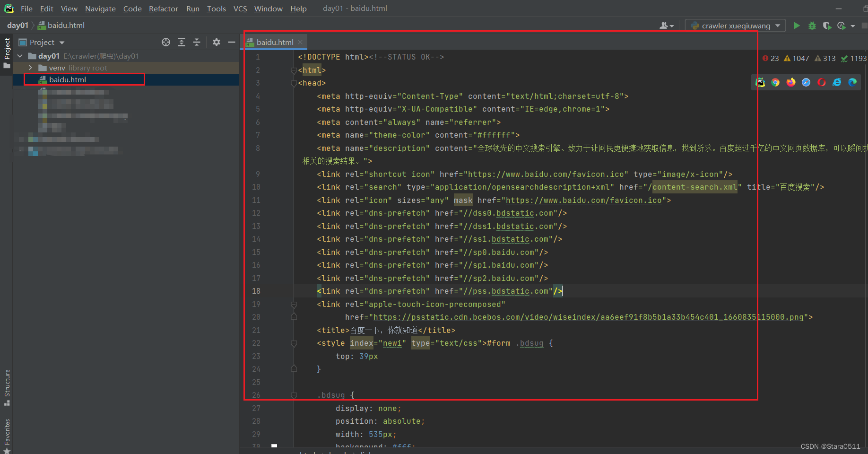This screenshot has height=454, width=868.
Task: Open the Refactor menu
Action: pyautogui.click(x=164, y=9)
